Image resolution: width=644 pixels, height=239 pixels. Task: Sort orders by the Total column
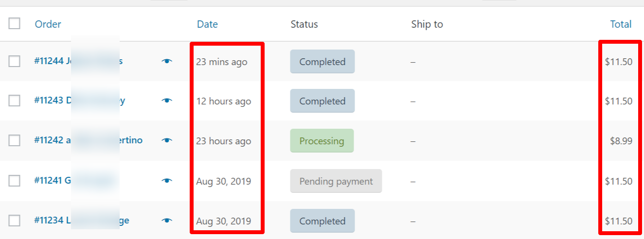coord(621,24)
